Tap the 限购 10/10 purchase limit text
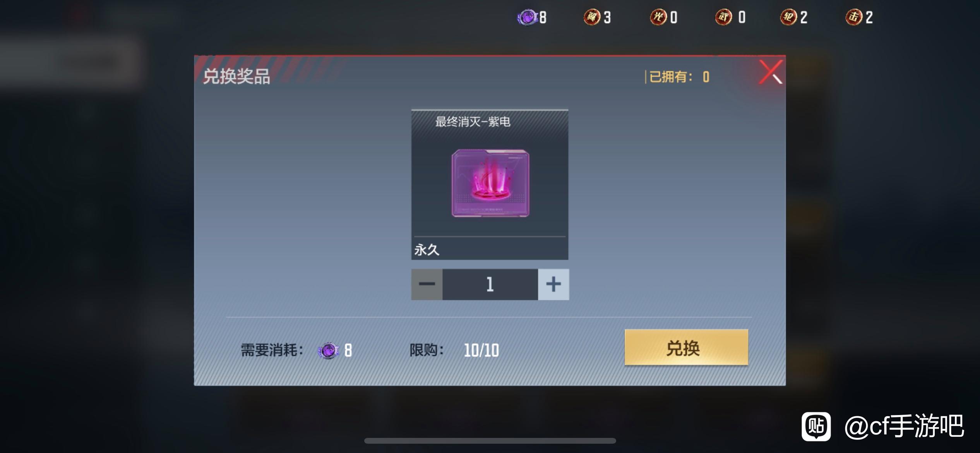This screenshot has width=980, height=453. tap(454, 350)
